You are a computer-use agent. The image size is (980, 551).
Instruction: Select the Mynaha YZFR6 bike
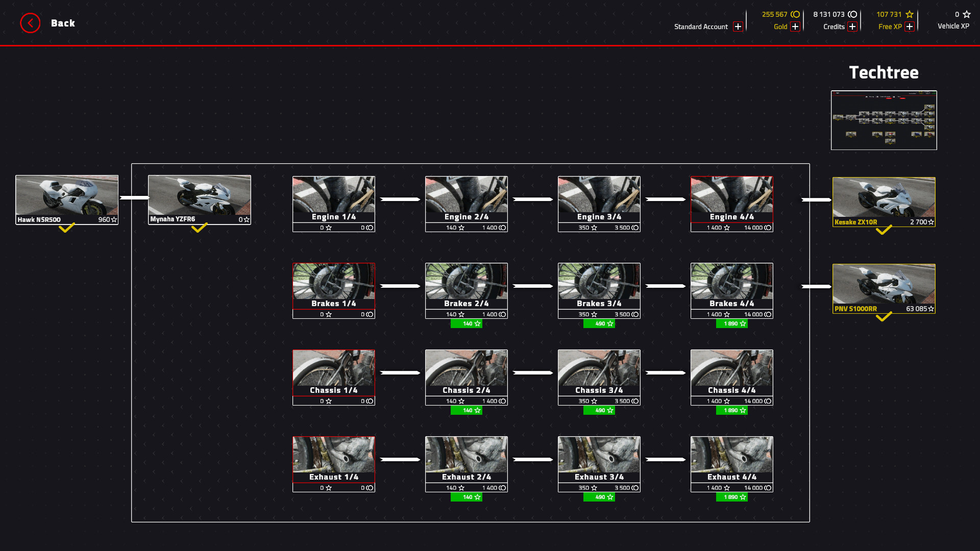click(x=199, y=199)
